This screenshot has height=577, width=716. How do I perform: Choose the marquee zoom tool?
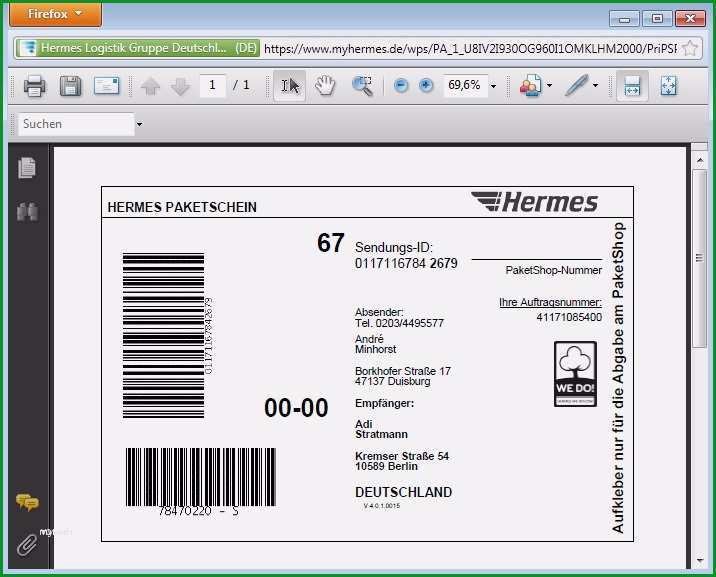click(362, 85)
